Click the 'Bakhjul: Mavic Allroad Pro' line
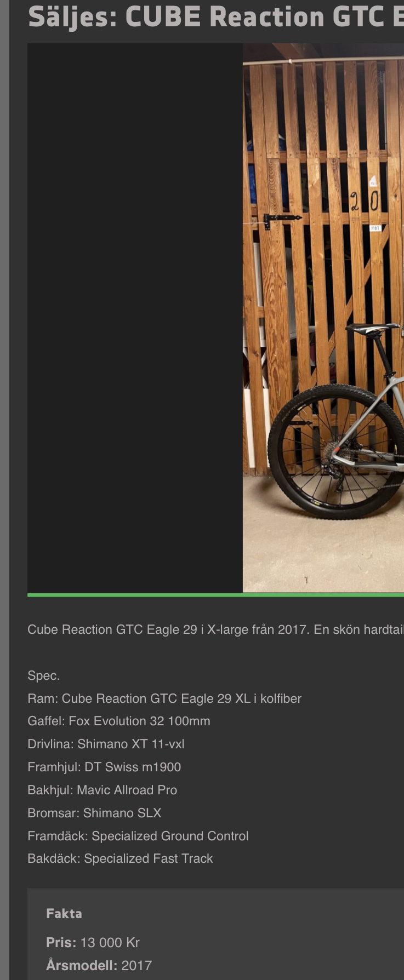Screen dimensions: 404x980 pos(103,790)
